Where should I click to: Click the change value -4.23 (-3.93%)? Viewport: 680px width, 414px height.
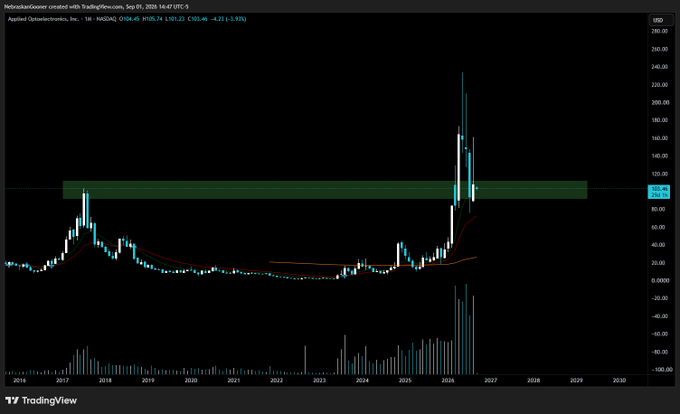click(229, 19)
